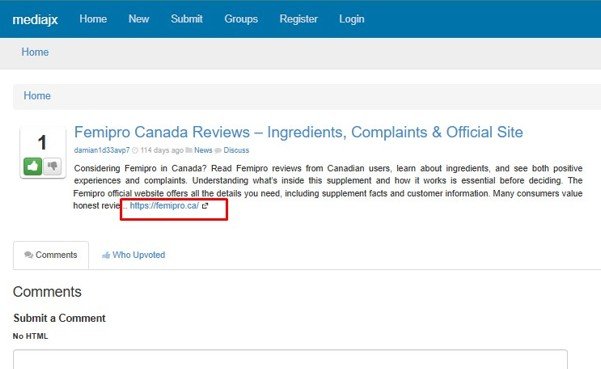Switch to the Comments tab
Image resolution: width=601 pixels, height=369 pixels.
point(51,255)
